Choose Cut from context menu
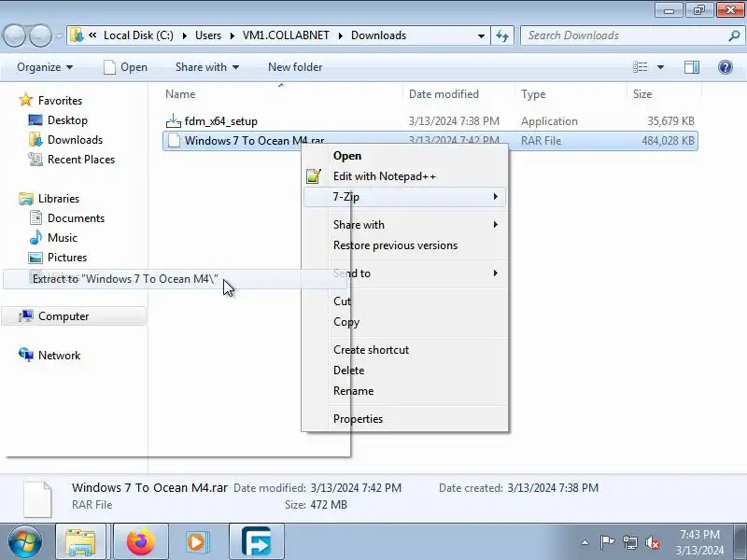 pos(404,301)
